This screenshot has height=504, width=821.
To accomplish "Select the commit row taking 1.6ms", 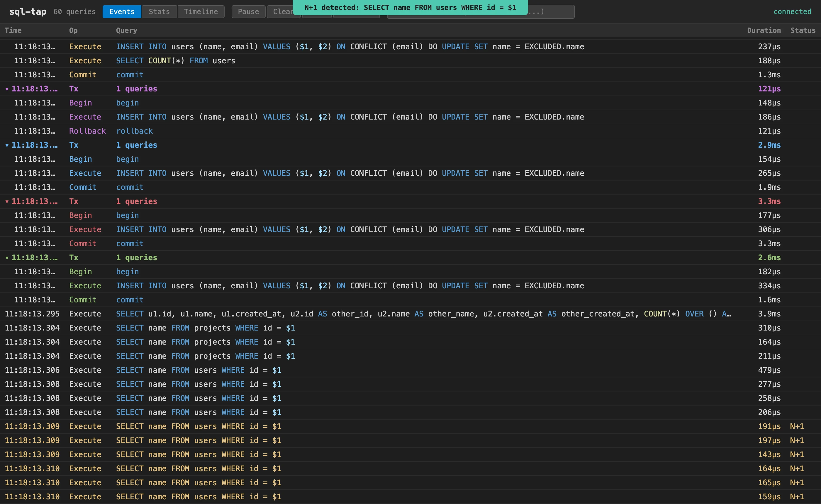I will click(x=410, y=300).
